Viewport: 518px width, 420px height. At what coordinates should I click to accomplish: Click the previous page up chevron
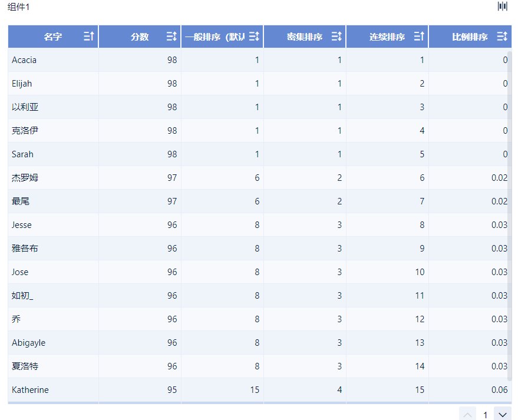467,415
